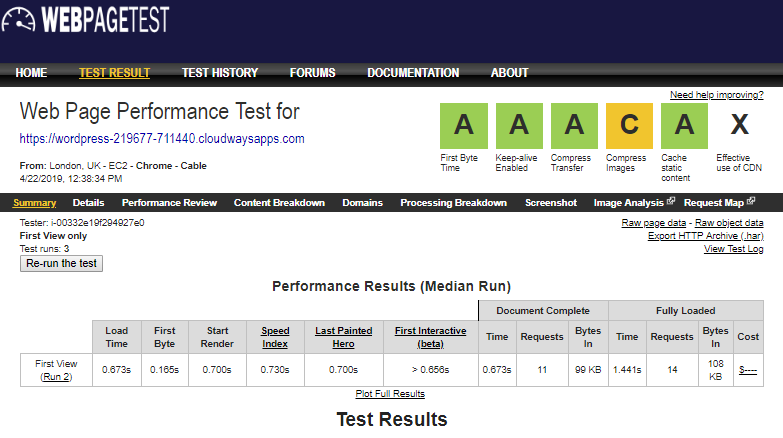Select TEST RESULT in main navigation
This screenshot has height=438, width=783.
(x=114, y=73)
